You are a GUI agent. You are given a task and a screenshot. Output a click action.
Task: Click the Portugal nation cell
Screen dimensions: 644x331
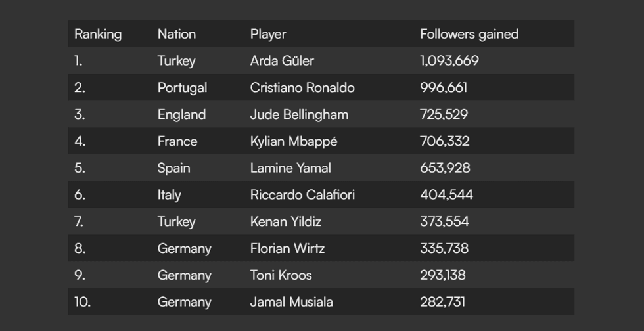pos(182,88)
